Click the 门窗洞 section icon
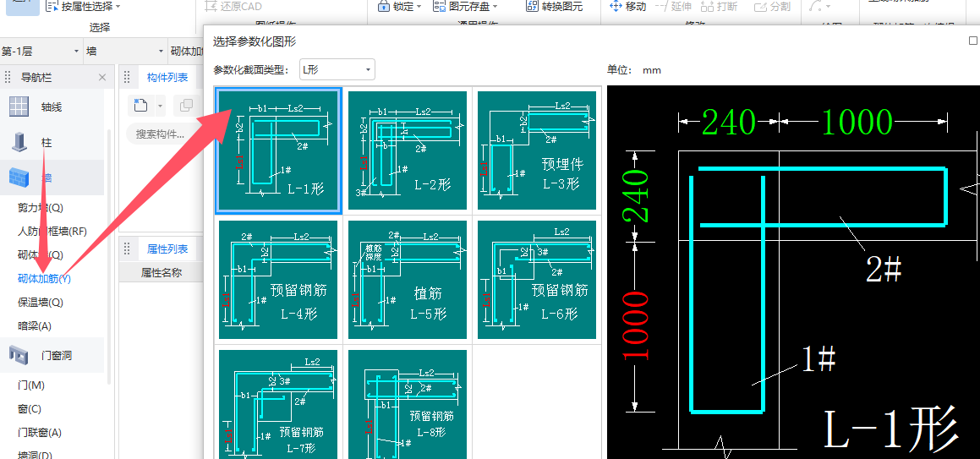 point(19,355)
